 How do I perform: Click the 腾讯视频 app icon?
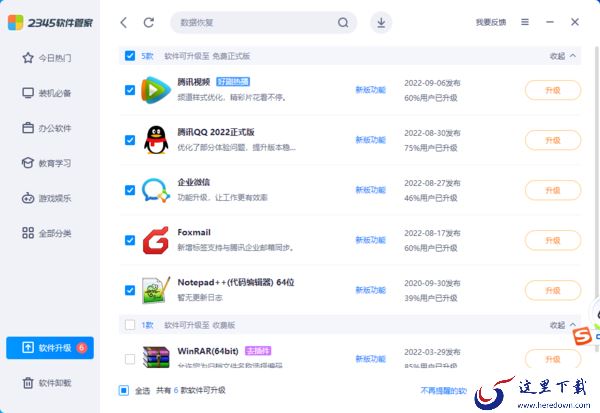(155, 90)
